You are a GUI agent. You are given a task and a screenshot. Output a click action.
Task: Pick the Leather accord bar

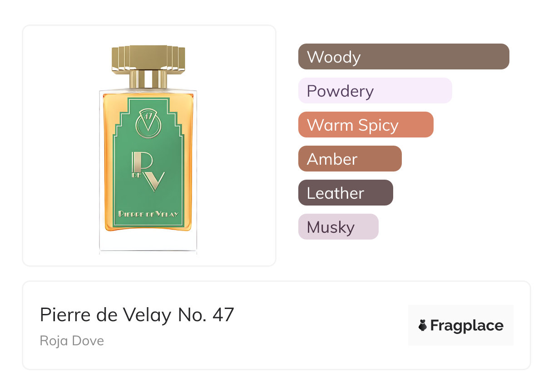point(346,193)
